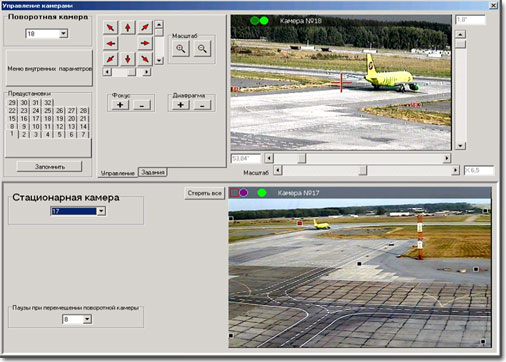
Task: Select preset 18 in presets grid
Action: point(48,119)
